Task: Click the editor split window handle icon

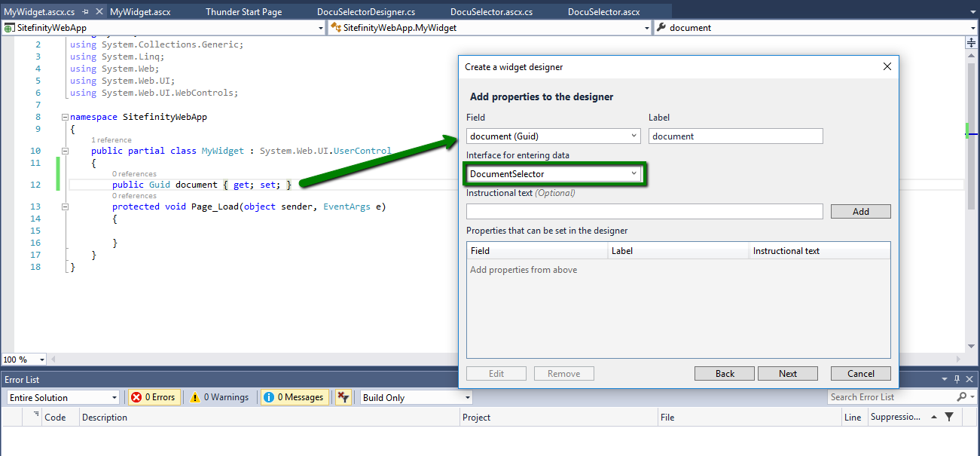Action: [972, 42]
